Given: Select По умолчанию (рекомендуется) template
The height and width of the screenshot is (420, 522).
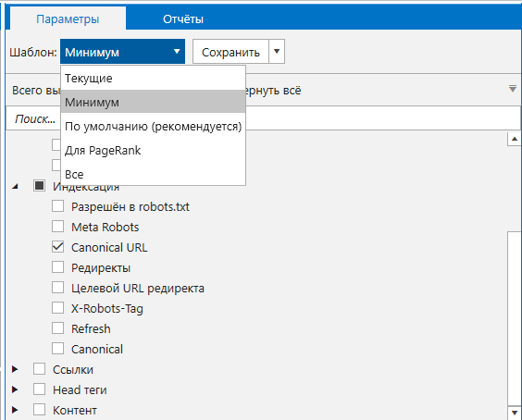Looking at the screenshot, I should tap(153, 127).
